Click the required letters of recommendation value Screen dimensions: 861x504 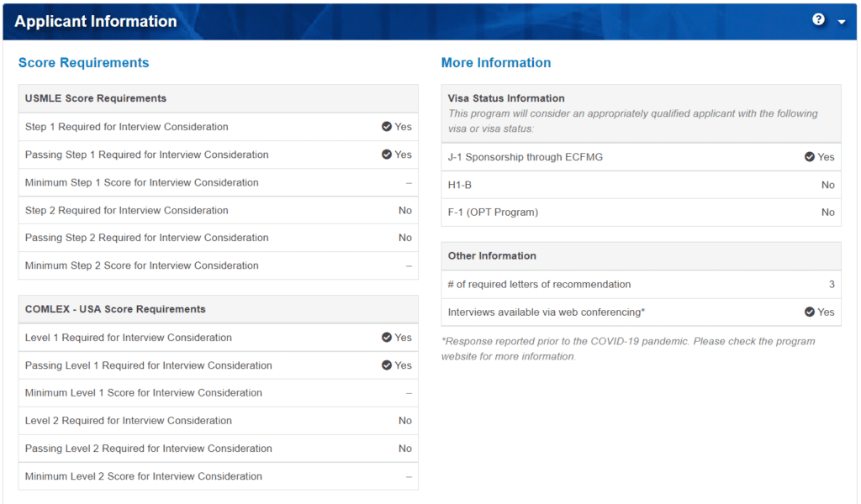pyautogui.click(x=832, y=285)
